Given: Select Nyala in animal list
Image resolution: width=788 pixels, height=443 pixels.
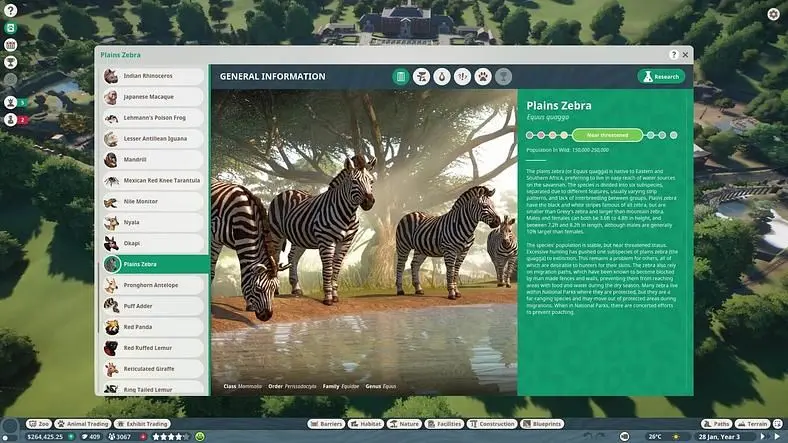Looking at the screenshot, I should 153,223.
